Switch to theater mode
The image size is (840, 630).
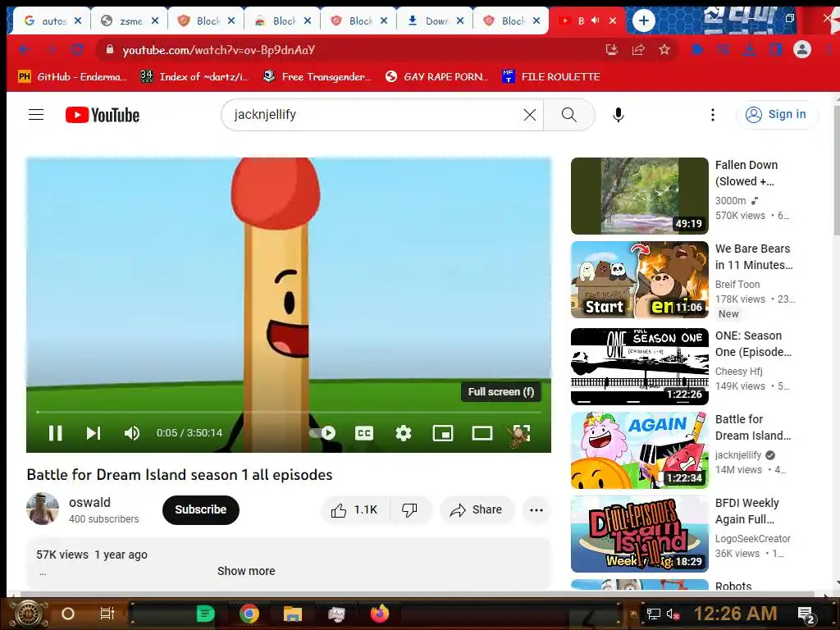pyautogui.click(x=482, y=433)
